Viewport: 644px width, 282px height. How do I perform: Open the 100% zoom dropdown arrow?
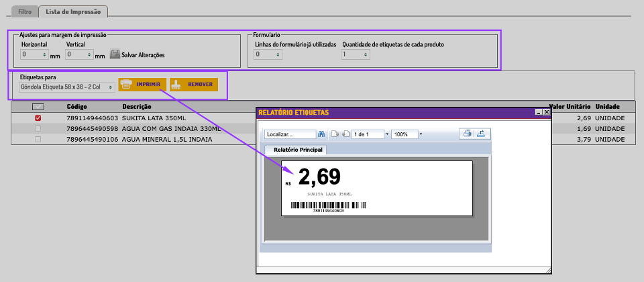pos(421,134)
